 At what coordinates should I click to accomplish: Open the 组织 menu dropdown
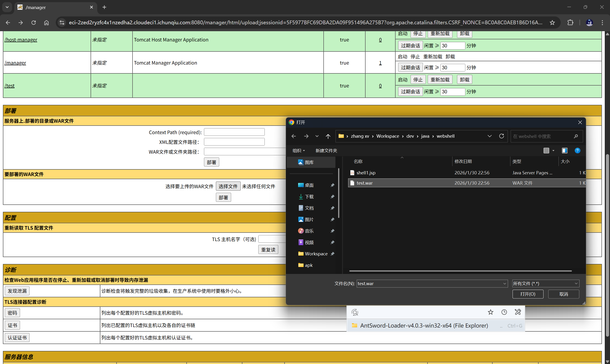[x=299, y=151]
